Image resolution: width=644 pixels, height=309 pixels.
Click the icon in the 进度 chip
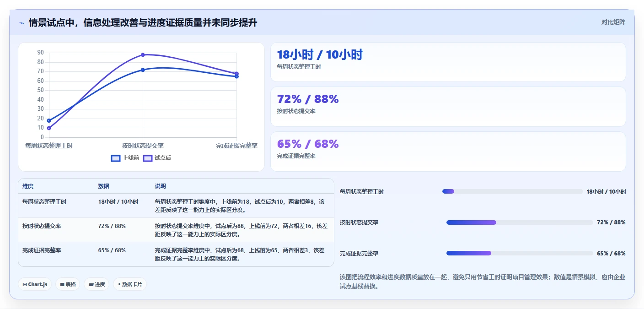[x=91, y=284]
